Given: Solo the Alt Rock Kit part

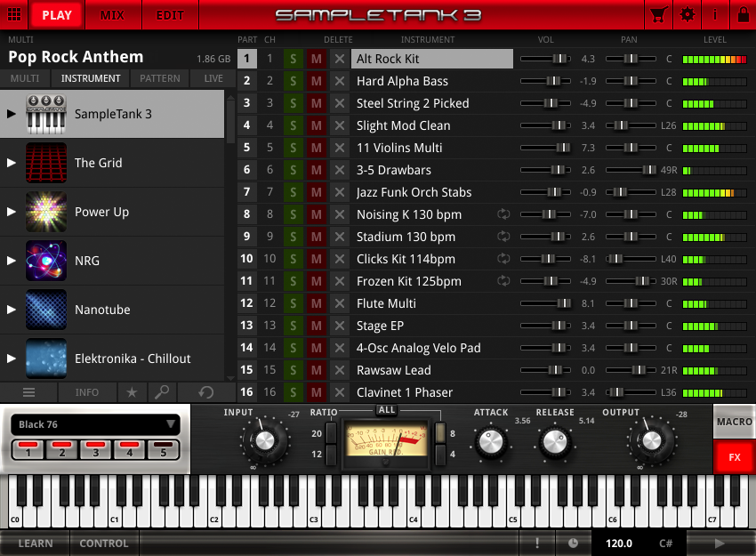Looking at the screenshot, I should tap(294, 59).
